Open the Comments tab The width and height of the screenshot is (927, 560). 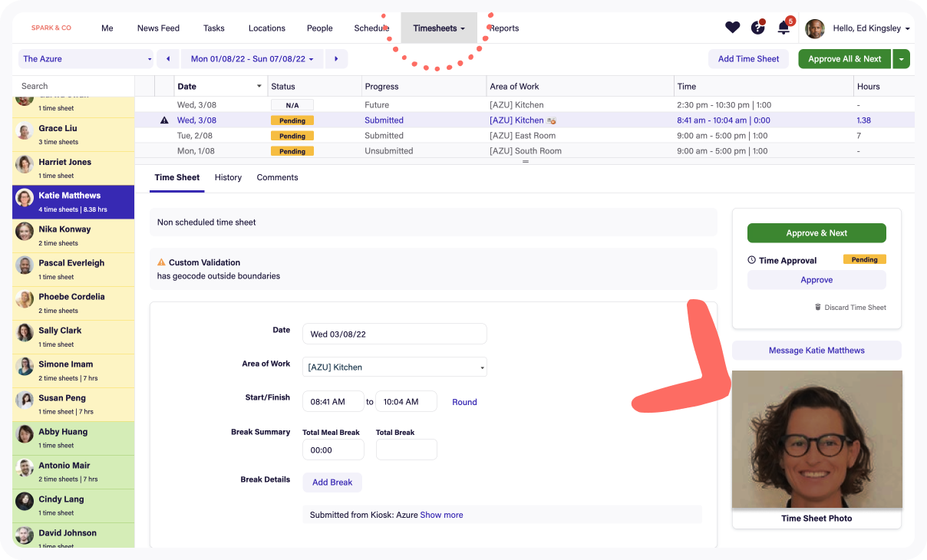(x=277, y=177)
